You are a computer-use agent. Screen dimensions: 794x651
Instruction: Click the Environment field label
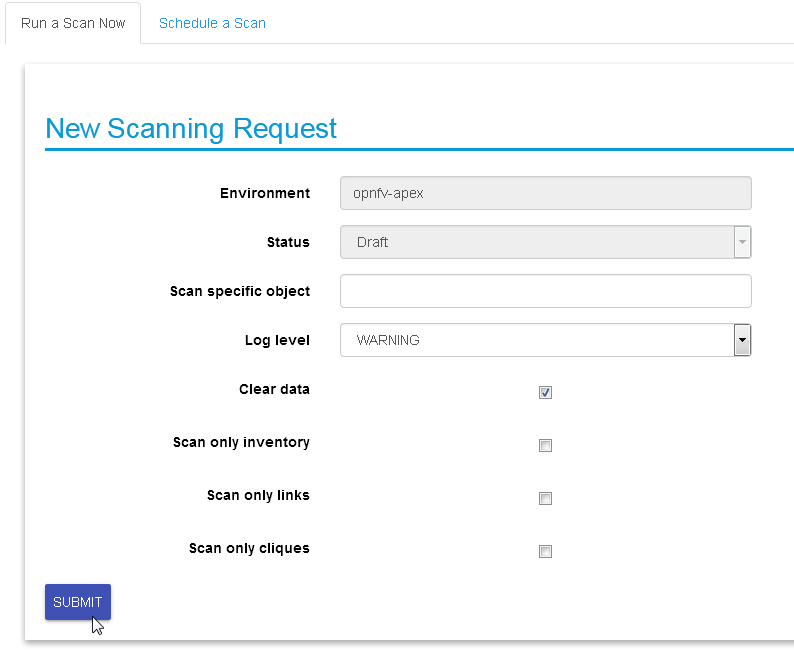click(x=265, y=193)
